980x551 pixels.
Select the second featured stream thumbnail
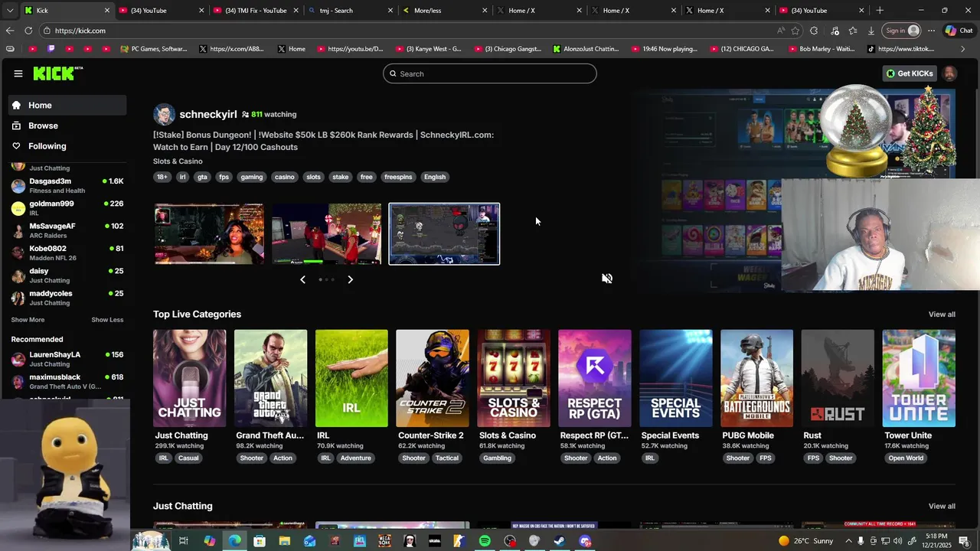327,234
